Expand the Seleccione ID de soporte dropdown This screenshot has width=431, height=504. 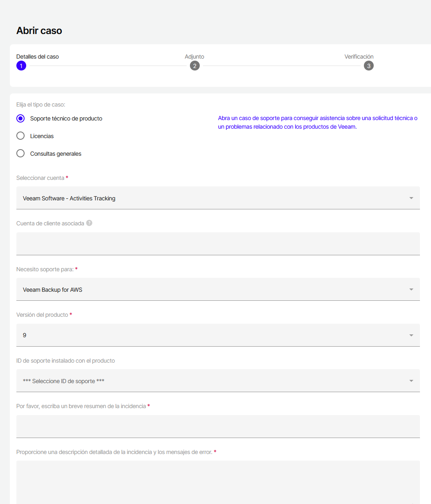pos(218,381)
